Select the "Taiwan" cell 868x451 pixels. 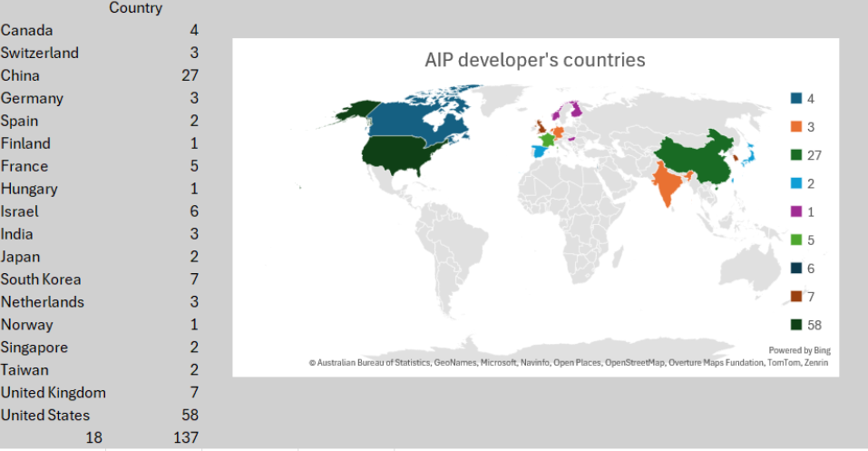pos(24,370)
